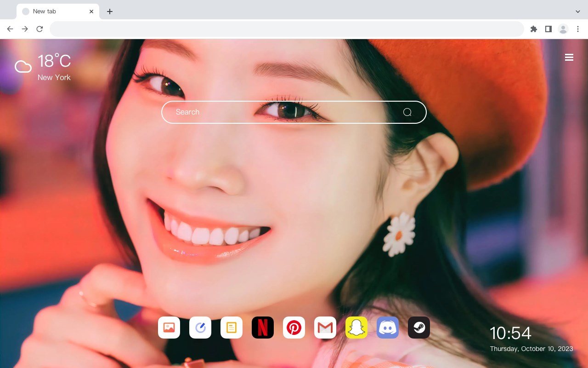Screen dimensions: 588x368
Task: Open the browser extensions puzzle icon
Action: coord(533,29)
